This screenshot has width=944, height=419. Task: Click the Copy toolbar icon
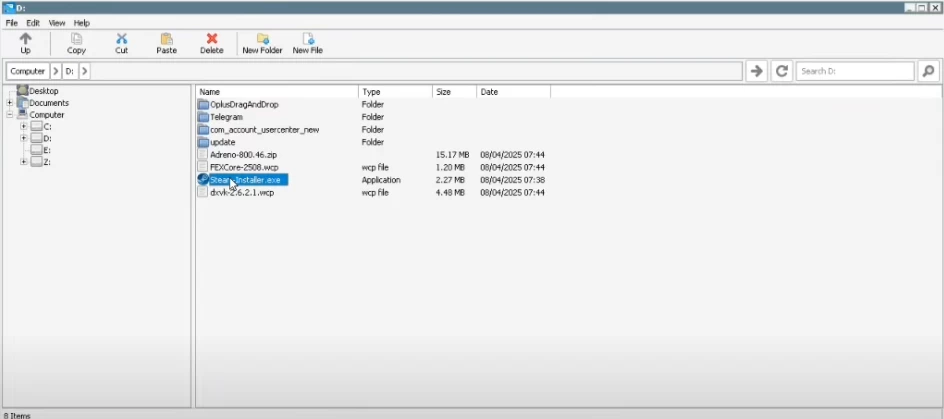click(76, 39)
